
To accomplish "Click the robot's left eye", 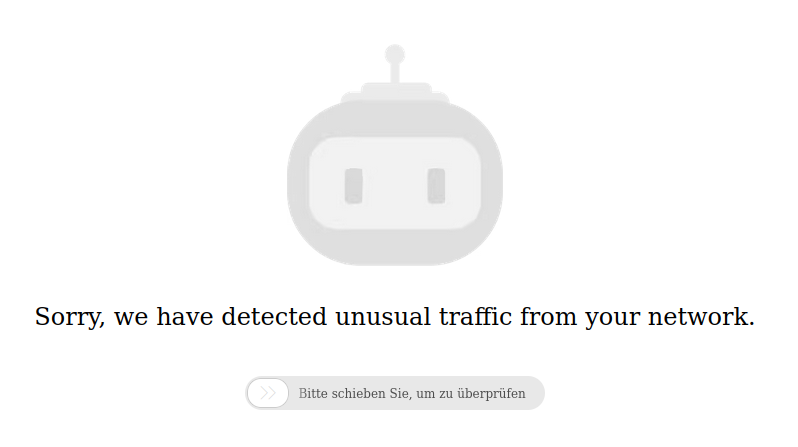I will click(x=354, y=186).
